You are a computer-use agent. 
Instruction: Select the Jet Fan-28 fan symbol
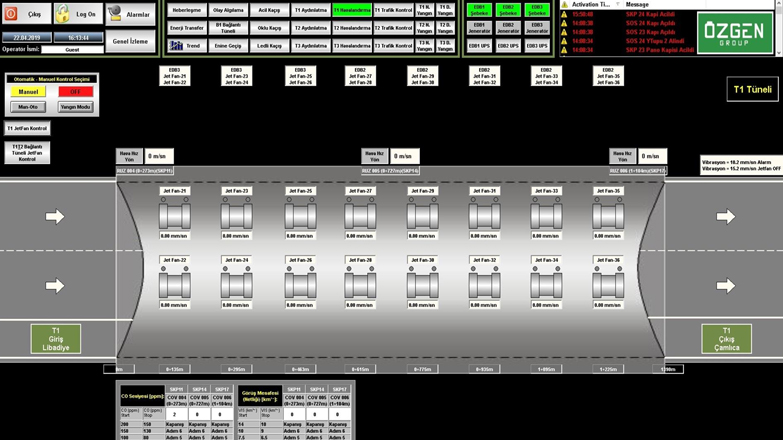point(360,286)
